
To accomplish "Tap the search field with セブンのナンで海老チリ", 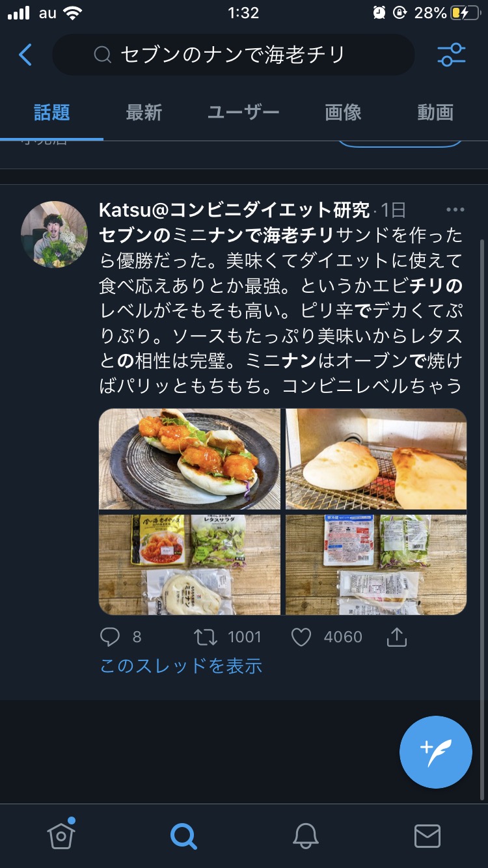I will click(x=233, y=55).
